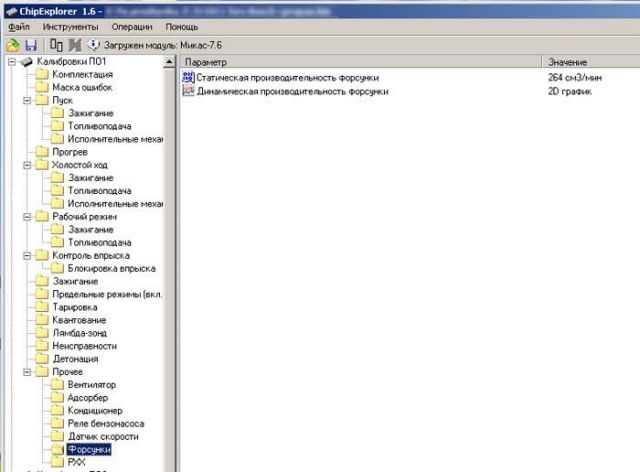Open the Операции menu

point(133,25)
